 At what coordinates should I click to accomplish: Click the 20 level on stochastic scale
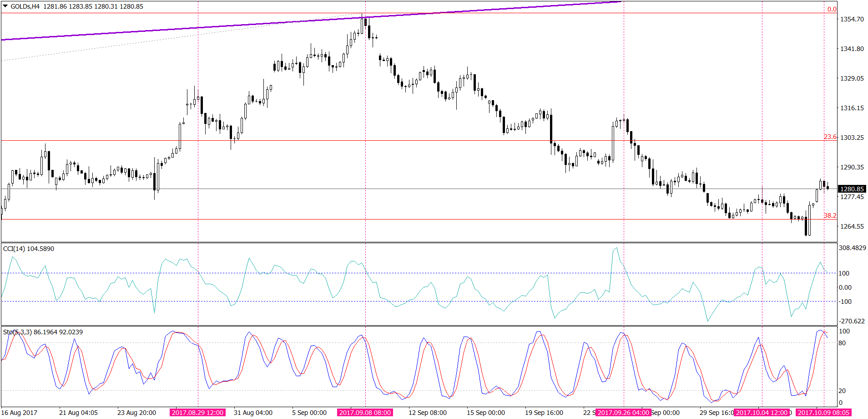click(x=843, y=391)
